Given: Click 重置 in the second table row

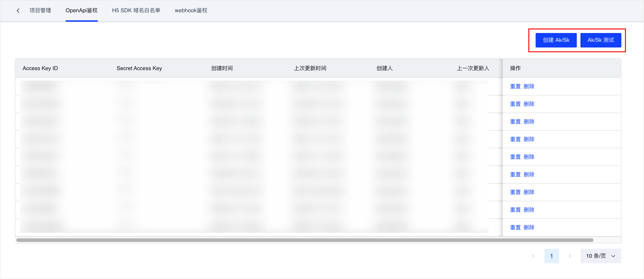Looking at the screenshot, I should pyautogui.click(x=515, y=104).
